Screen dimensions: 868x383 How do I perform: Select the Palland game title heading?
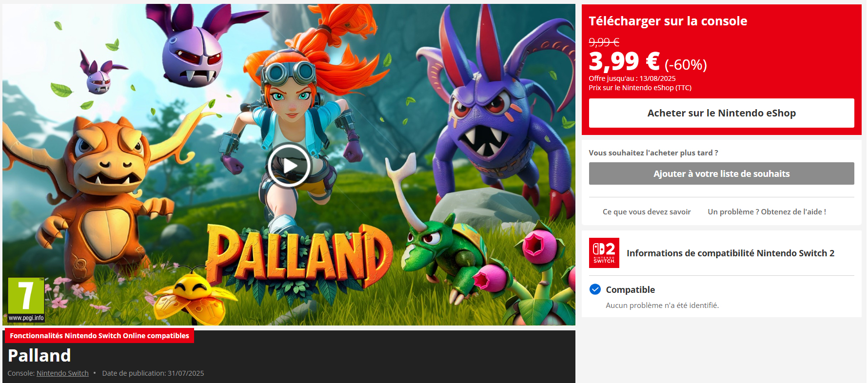pos(39,356)
